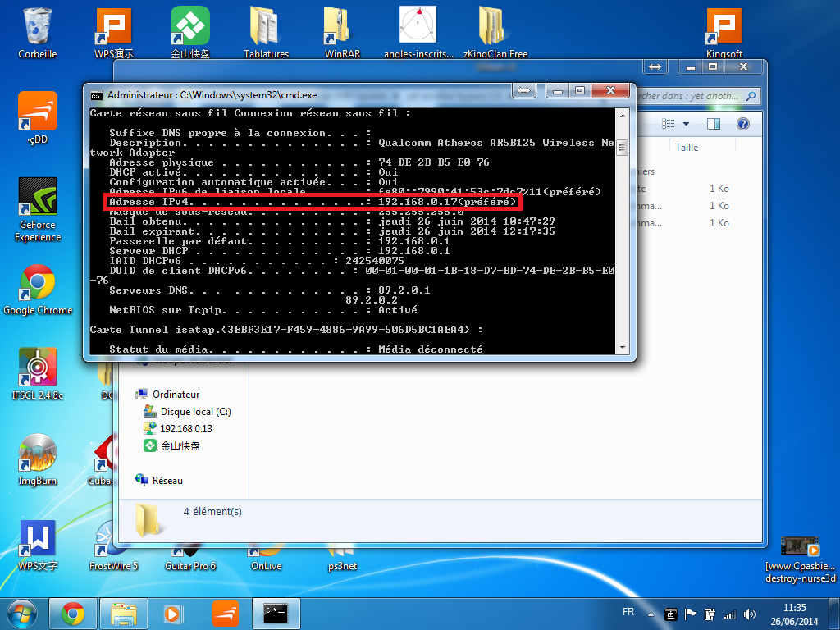Show hidden tray icons arrow
This screenshot has height=630, width=840.
coord(652,614)
